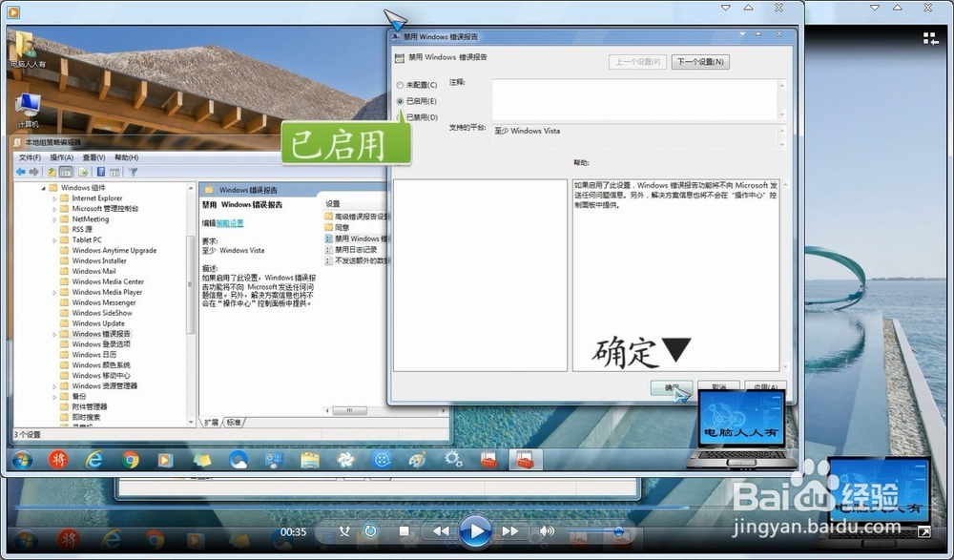Skip forward with the next button

point(510,531)
